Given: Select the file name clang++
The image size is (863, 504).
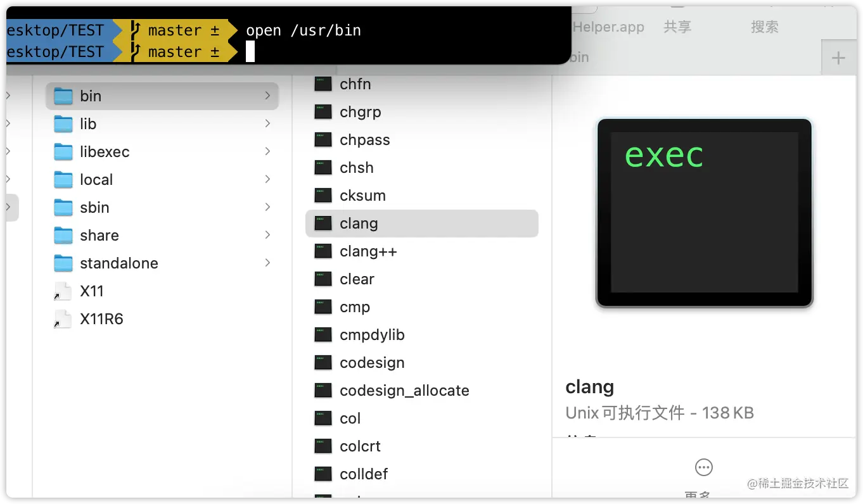Looking at the screenshot, I should point(368,251).
